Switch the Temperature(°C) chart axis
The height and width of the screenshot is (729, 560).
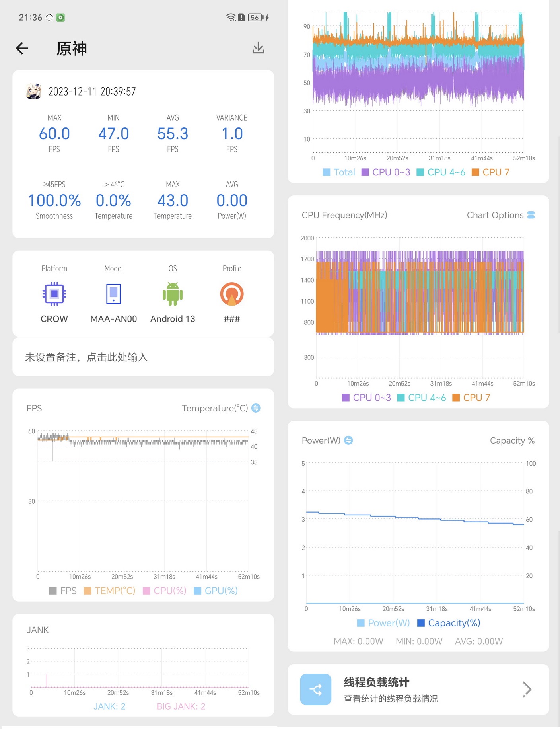[x=256, y=408]
